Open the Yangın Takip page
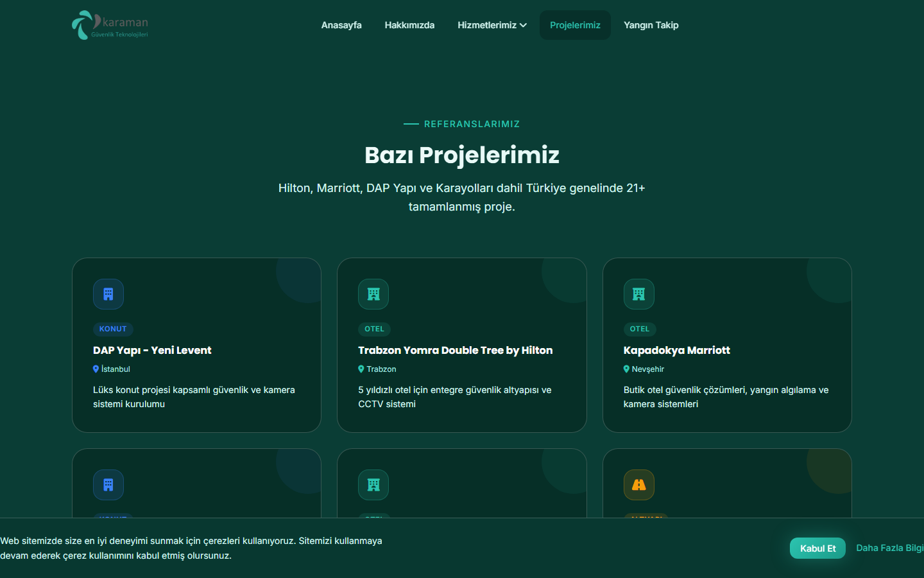Image resolution: width=924 pixels, height=578 pixels. (651, 25)
